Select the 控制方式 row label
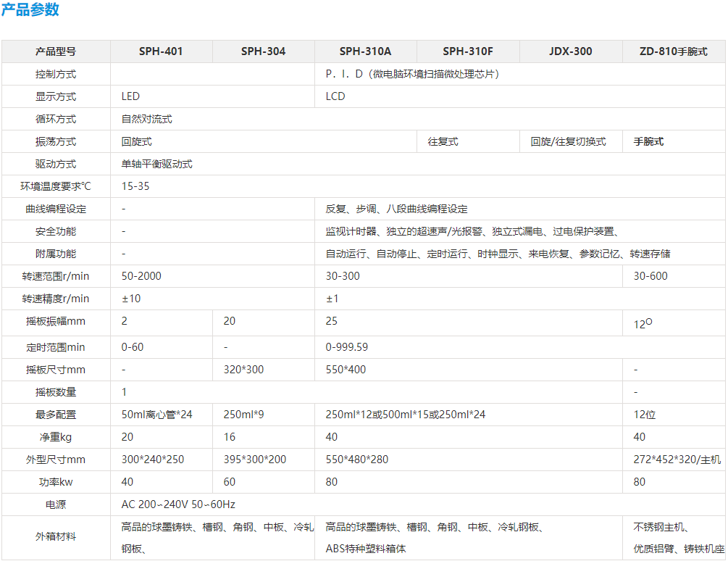 coord(56,75)
